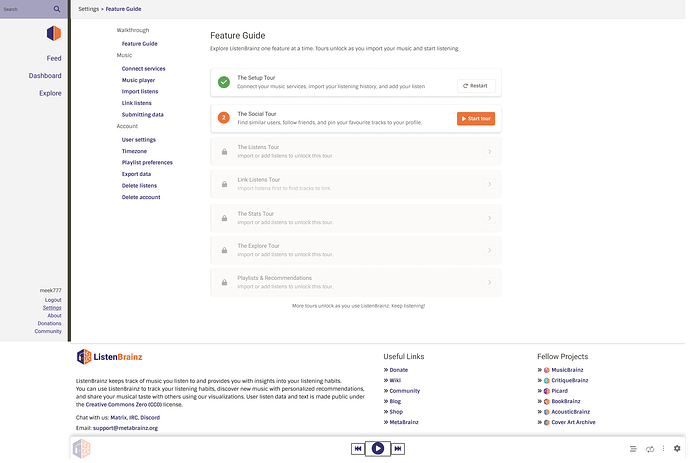Expand The Stats Tour chevron

pos(489,218)
